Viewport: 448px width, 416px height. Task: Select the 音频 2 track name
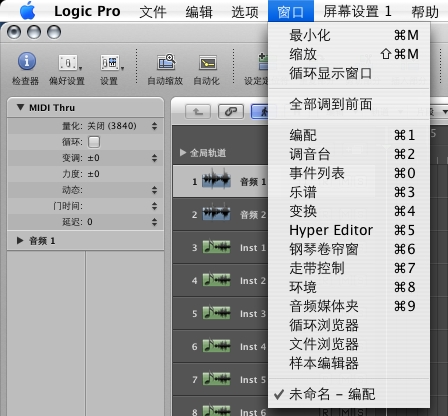[x=253, y=215]
